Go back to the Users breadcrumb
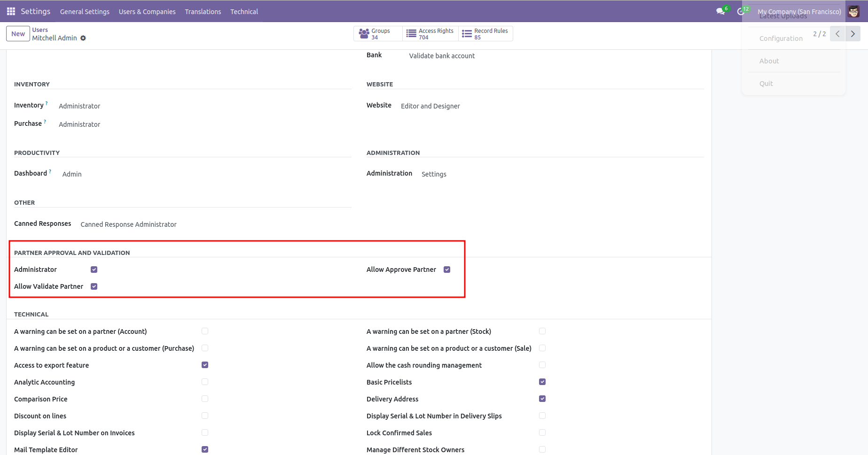Viewport: 868px width, 455px height. pos(40,30)
